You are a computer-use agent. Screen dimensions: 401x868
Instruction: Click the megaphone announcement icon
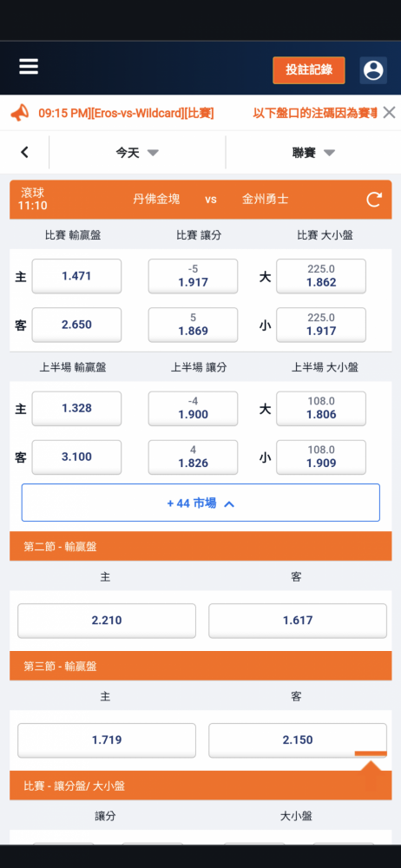click(19, 114)
